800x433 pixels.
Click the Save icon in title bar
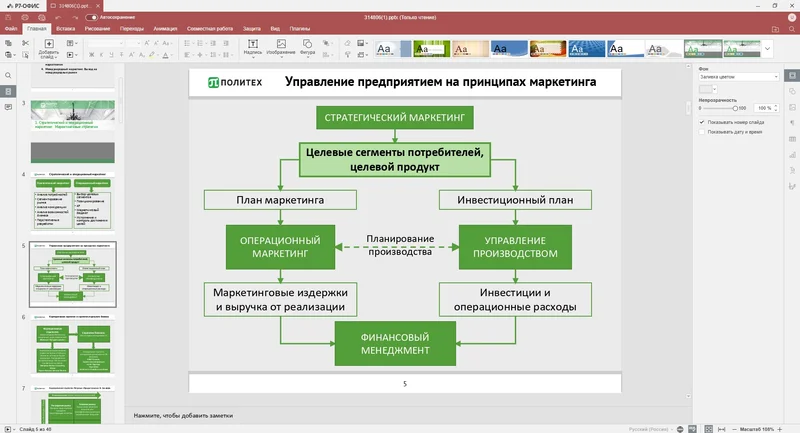click(x=9, y=17)
